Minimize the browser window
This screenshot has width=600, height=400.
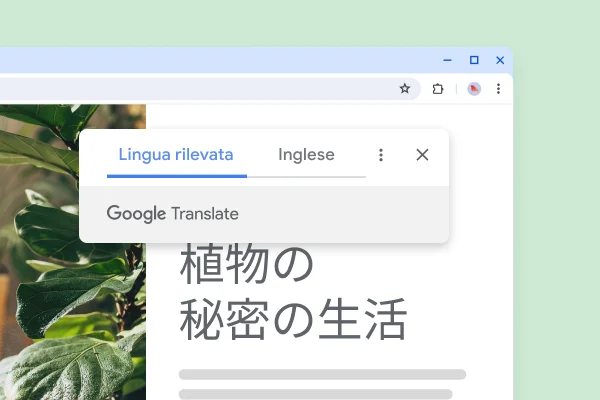(447, 60)
